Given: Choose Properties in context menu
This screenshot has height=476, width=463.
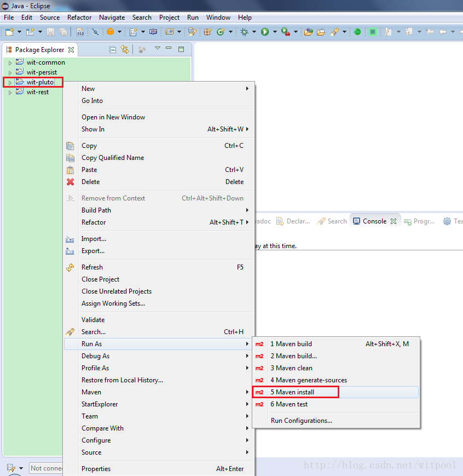Looking at the screenshot, I should [x=159, y=469].
